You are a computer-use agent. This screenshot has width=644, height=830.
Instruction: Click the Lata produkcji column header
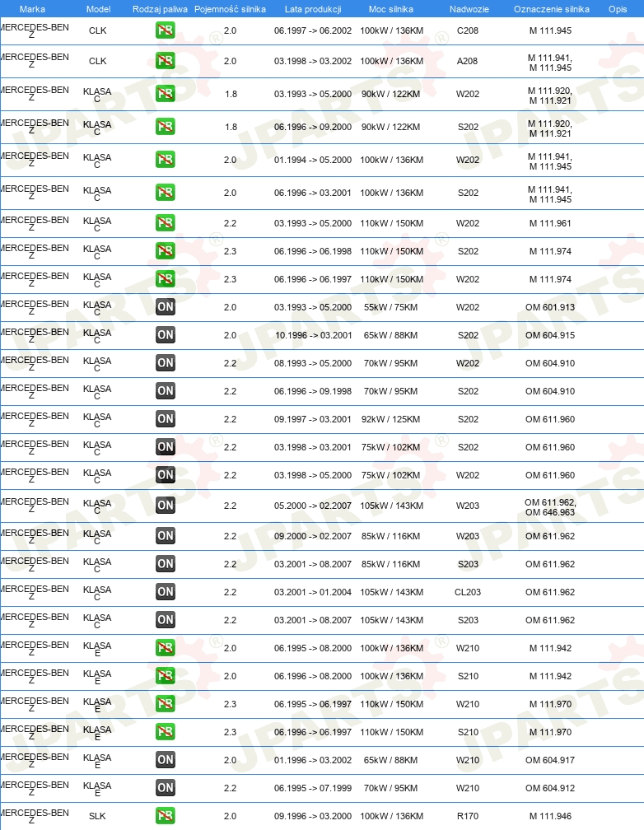[313, 9]
